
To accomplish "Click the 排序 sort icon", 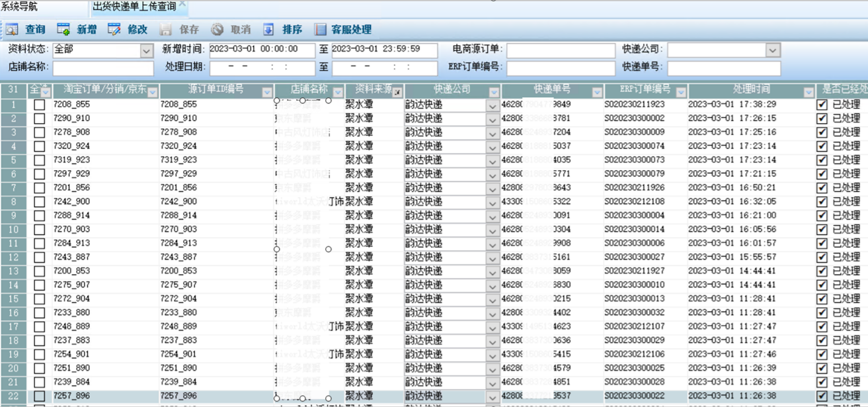I will tap(268, 30).
